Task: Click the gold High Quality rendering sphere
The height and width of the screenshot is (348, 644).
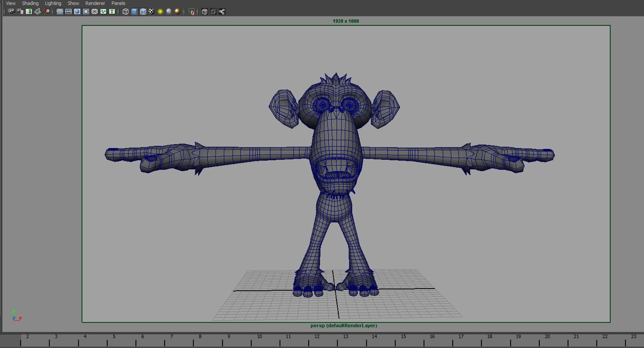Action: (178, 12)
